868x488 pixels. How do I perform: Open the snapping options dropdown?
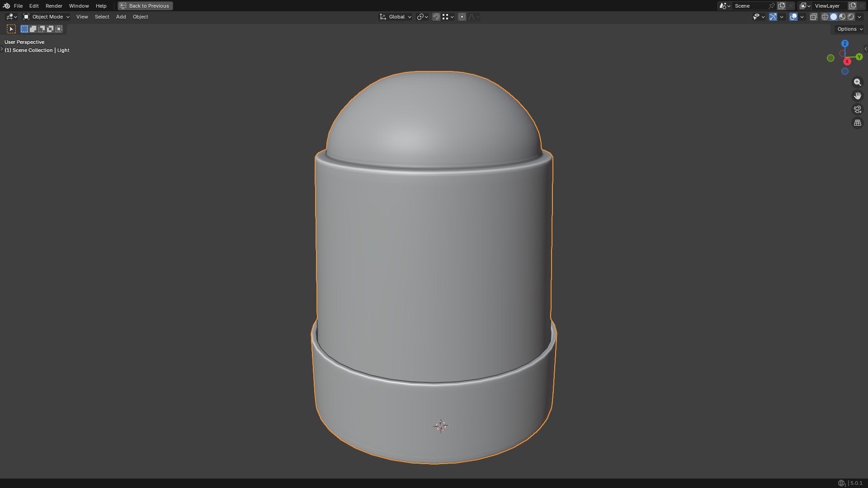448,17
